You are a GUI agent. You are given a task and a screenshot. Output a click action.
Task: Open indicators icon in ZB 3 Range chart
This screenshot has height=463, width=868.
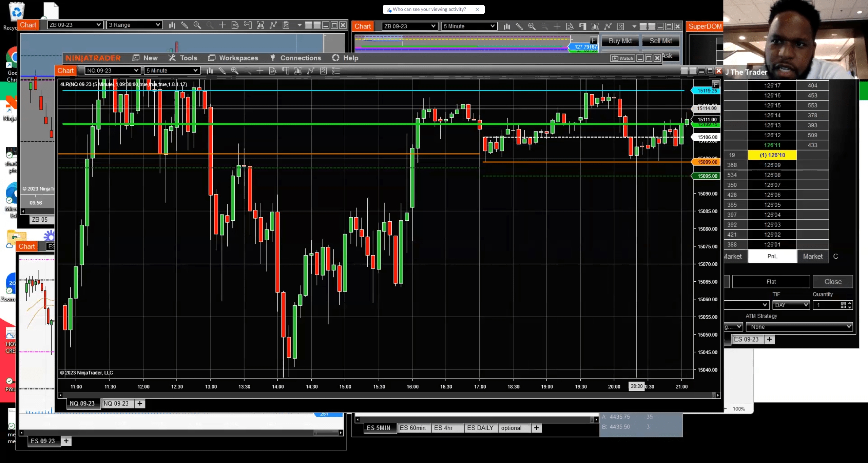point(260,25)
